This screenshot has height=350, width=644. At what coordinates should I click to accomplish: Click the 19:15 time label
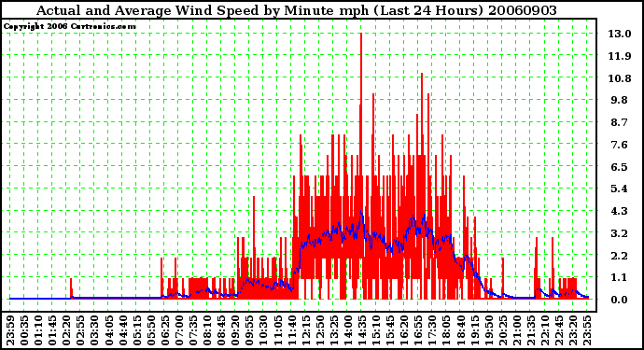tap(475, 330)
